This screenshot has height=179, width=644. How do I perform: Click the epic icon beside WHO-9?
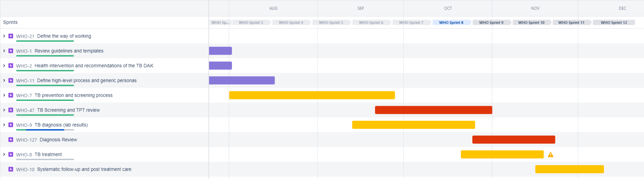click(x=11, y=125)
